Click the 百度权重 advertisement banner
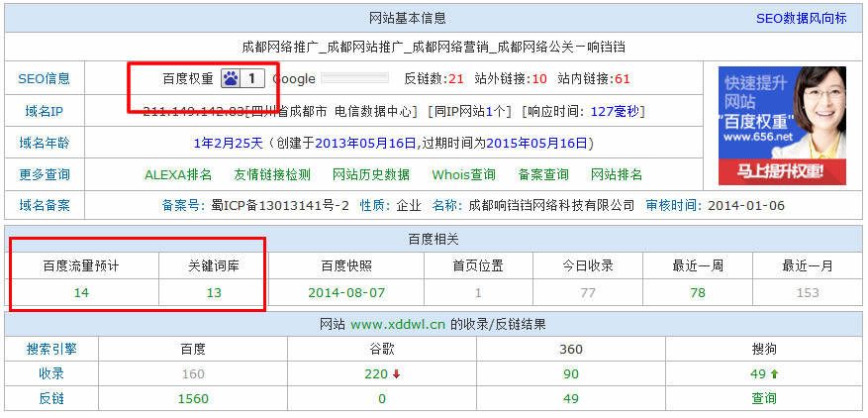The height and width of the screenshot is (418, 868). point(782,126)
